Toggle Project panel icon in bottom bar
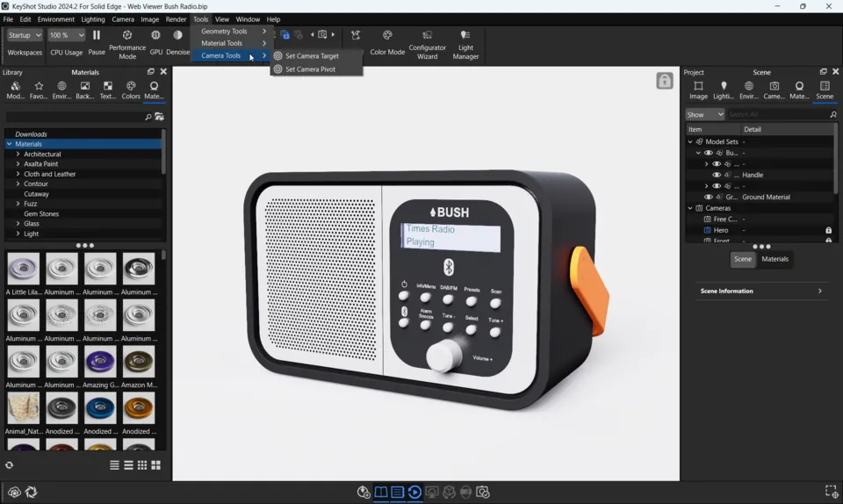The height and width of the screenshot is (504, 843). pyautogui.click(x=397, y=493)
